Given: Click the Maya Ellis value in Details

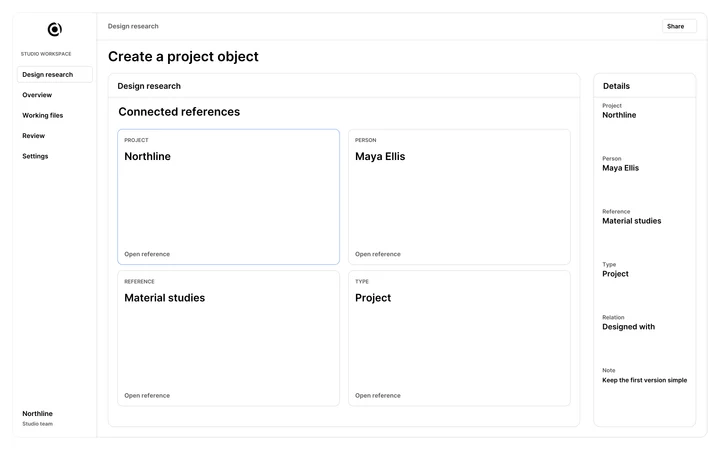Looking at the screenshot, I should (620, 168).
